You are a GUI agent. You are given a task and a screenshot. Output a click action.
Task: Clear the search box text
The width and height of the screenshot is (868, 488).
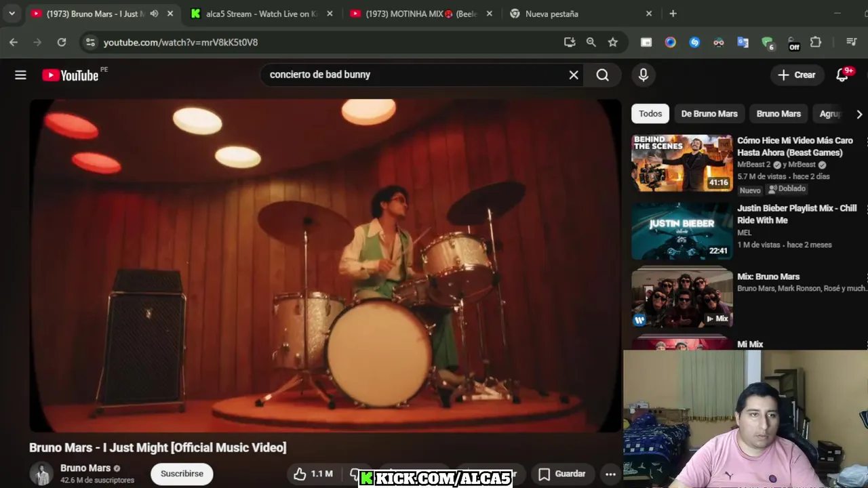tap(574, 75)
